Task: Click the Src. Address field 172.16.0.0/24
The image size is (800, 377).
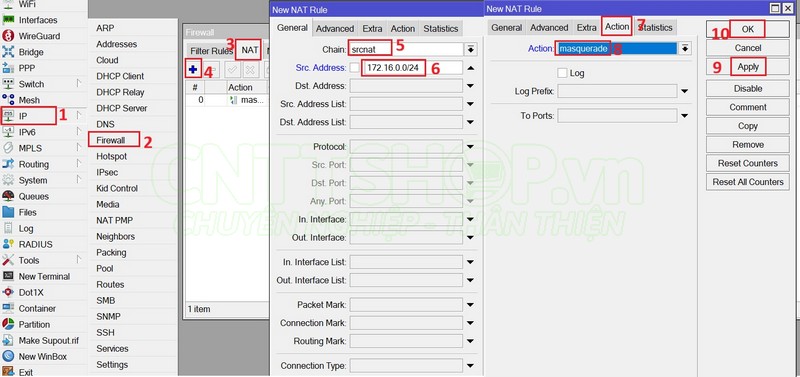Action: 412,68
